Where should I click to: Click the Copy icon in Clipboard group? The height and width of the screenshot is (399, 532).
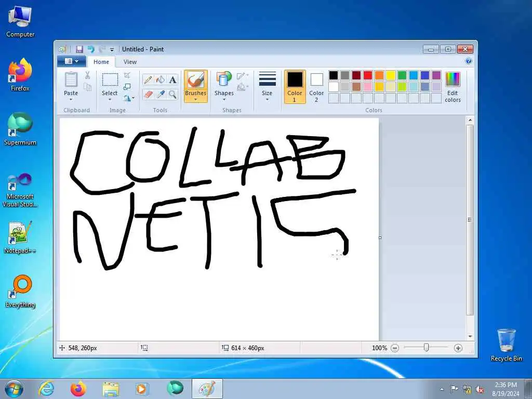(x=87, y=87)
